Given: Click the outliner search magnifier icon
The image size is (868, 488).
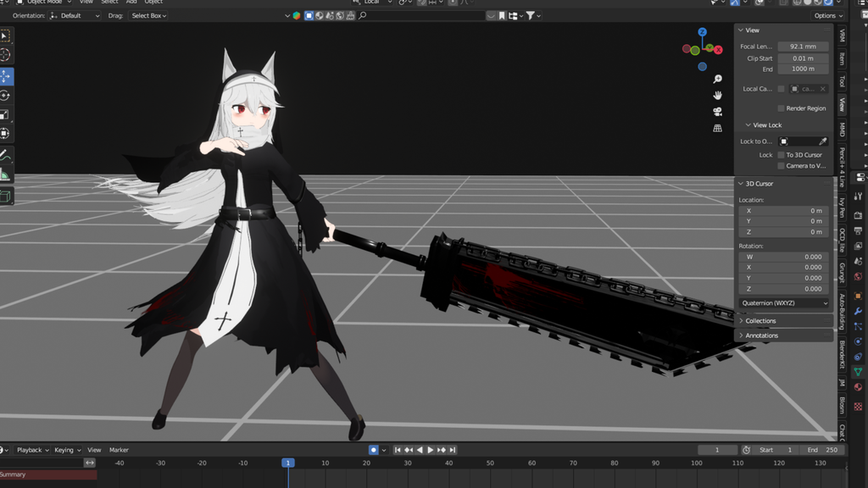Looking at the screenshot, I should [363, 15].
